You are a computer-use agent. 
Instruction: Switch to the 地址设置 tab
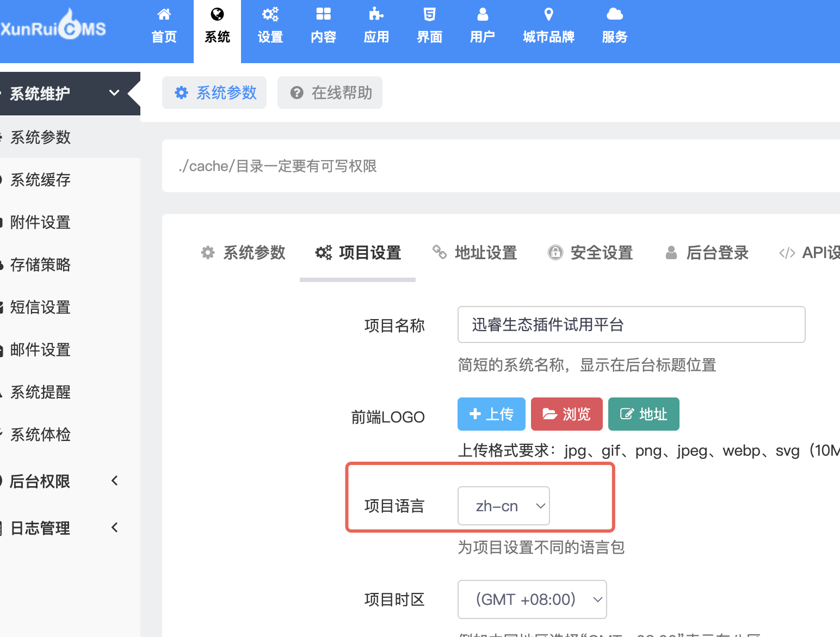[475, 253]
